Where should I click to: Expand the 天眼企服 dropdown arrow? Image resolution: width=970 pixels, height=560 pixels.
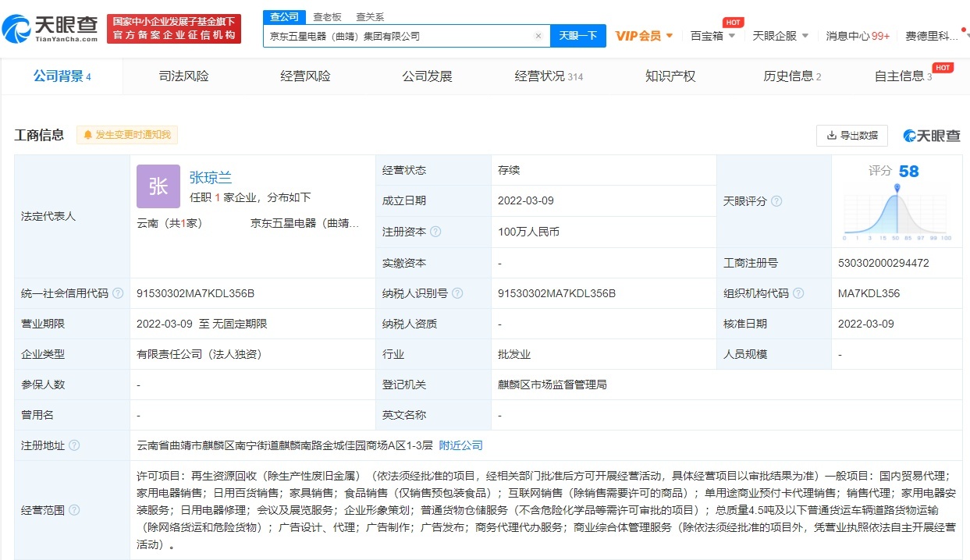point(805,36)
